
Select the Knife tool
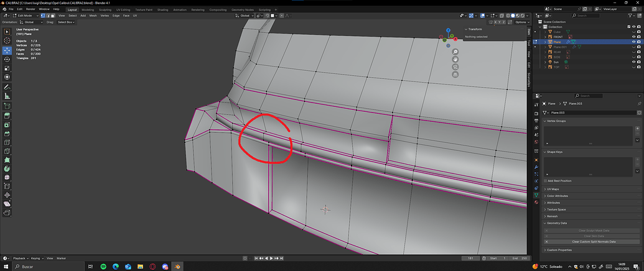[x=7, y=150]
